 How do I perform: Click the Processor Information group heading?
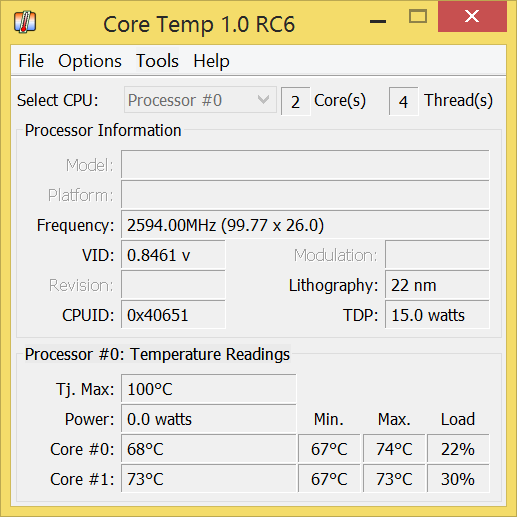pyautogui.click(x=103, y=130)
